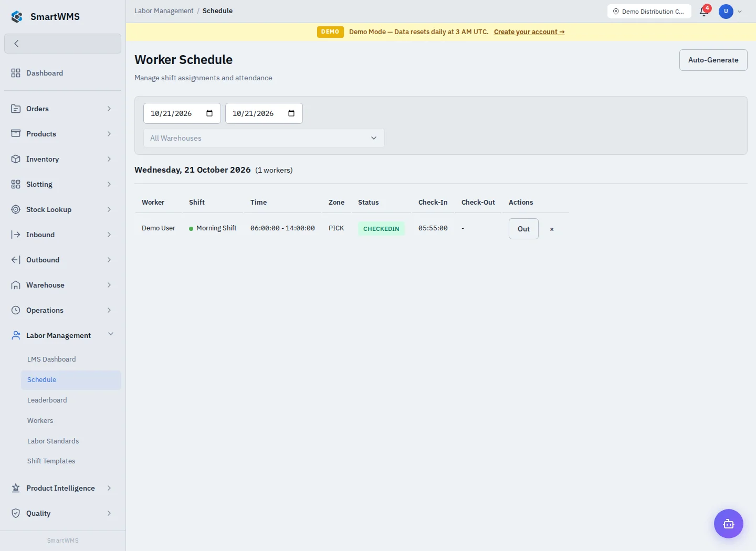Click the Stock Lookup target icon
Viewport: 756px width, 551px height.
16,209
